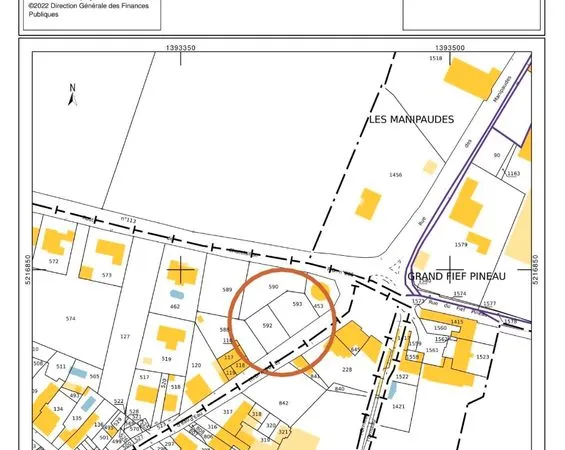The width and height of the screenshot is (565, 450).
Task: Select the 'GRAND FIEF PINEAU' place name
Action: click(457, 276)
